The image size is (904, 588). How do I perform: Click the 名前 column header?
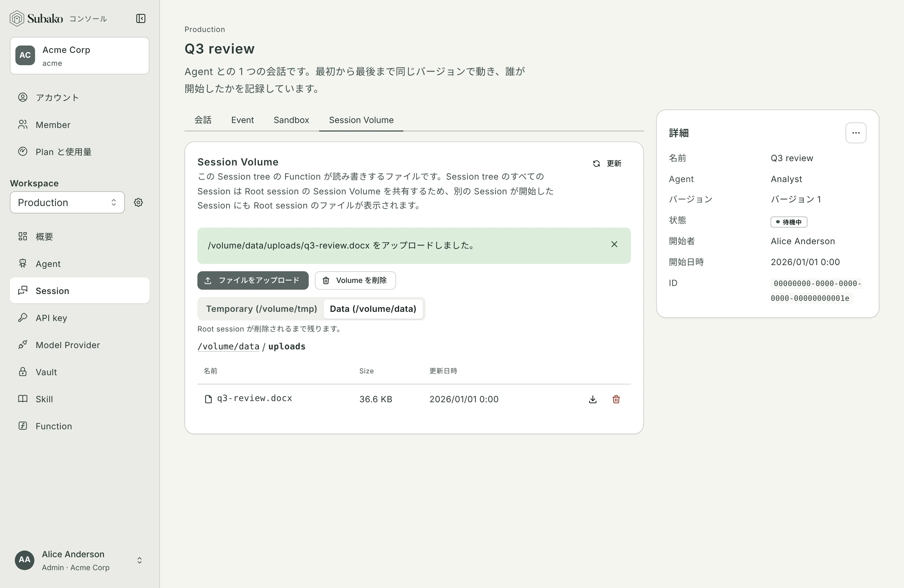pos(210,371)
